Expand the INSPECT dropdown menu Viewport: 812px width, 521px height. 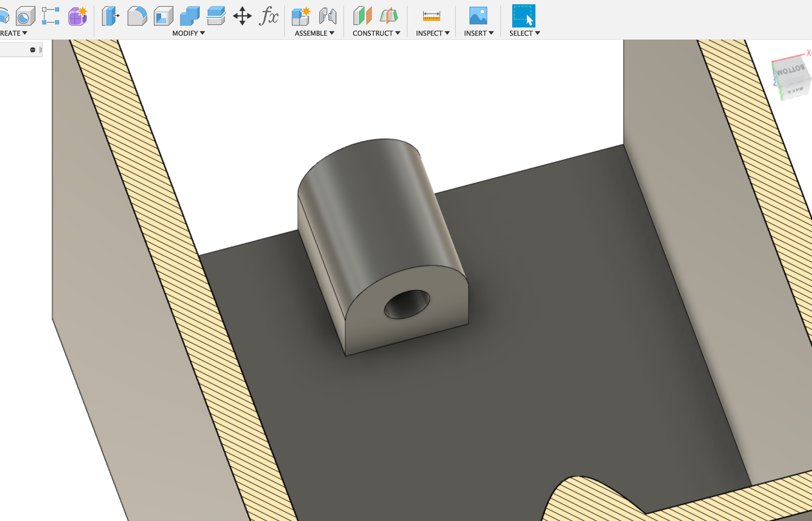point(433,33)
